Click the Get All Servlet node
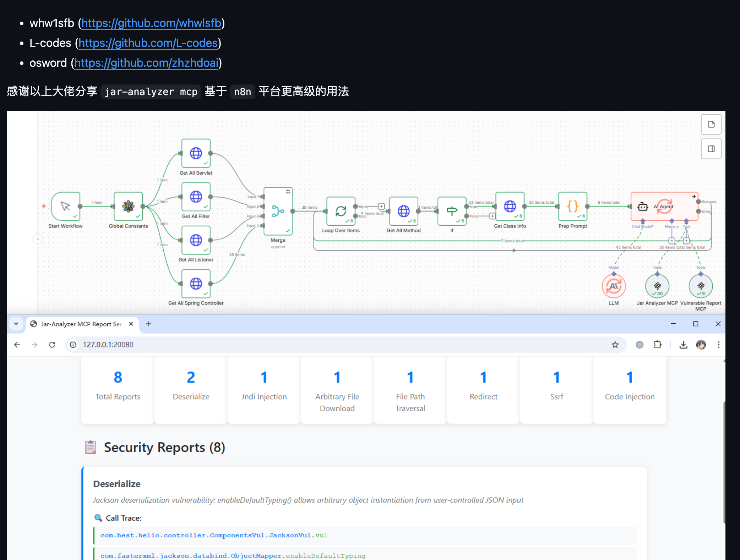 (196, 153)
